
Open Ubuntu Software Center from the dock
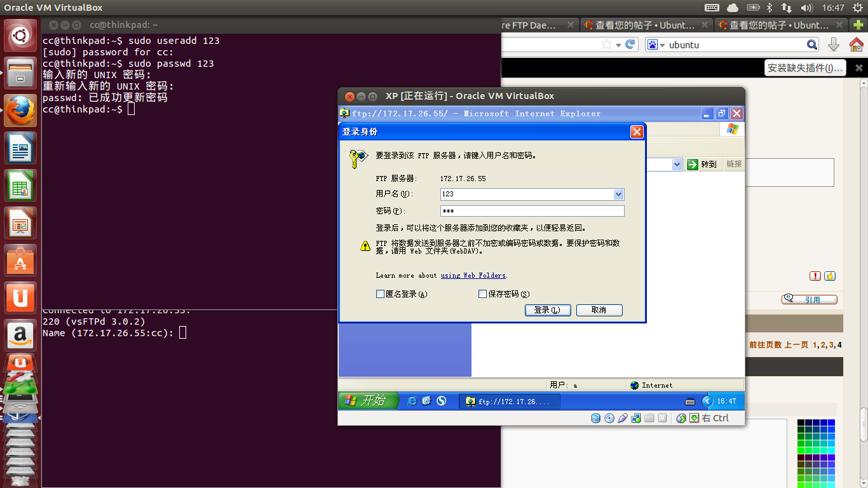click(x=20, y=261)
